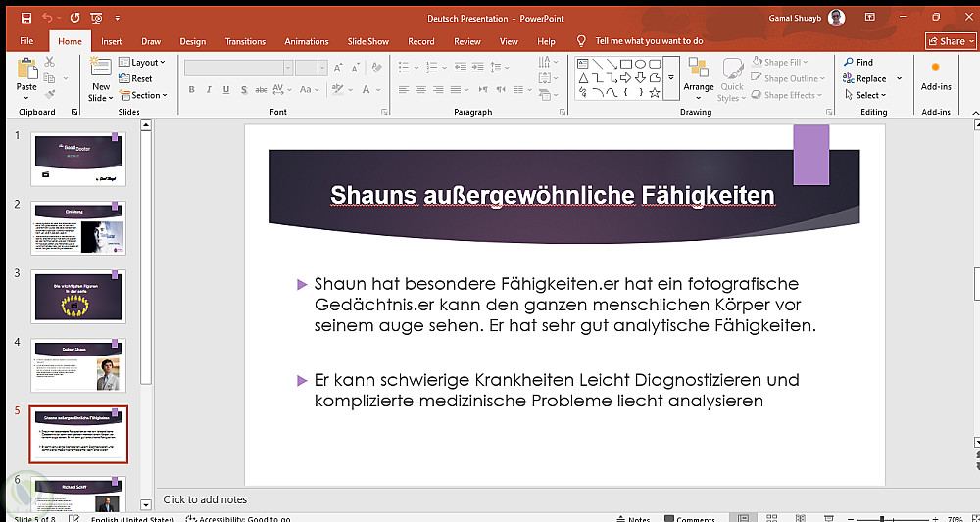Toggle Underline formatting
This screenshot has height=522, width=980.
tap(226, 90)
